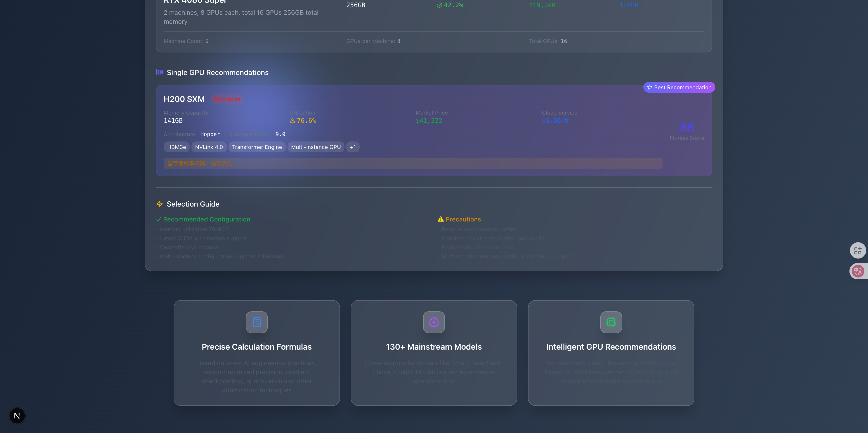Select the NVLink 4.0 feature chip
868x433 pixels.
(x=209, y=147)
